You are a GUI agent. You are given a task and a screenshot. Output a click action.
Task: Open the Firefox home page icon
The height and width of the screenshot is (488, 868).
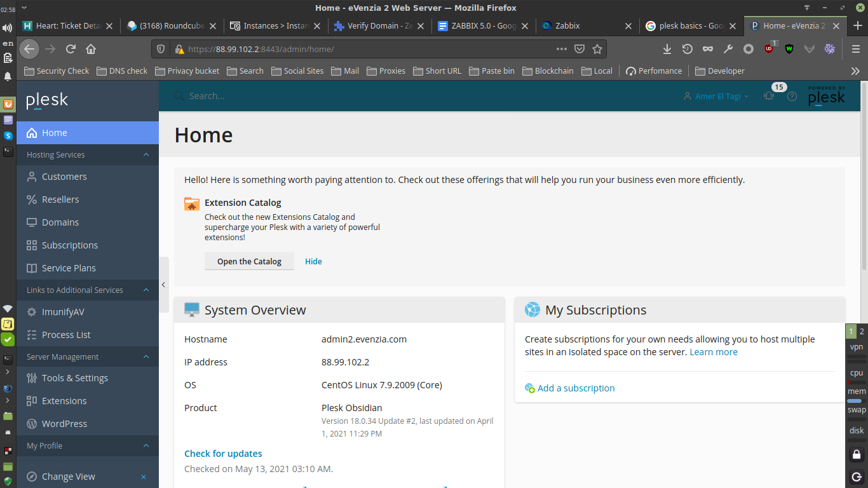tap(91, 49)
